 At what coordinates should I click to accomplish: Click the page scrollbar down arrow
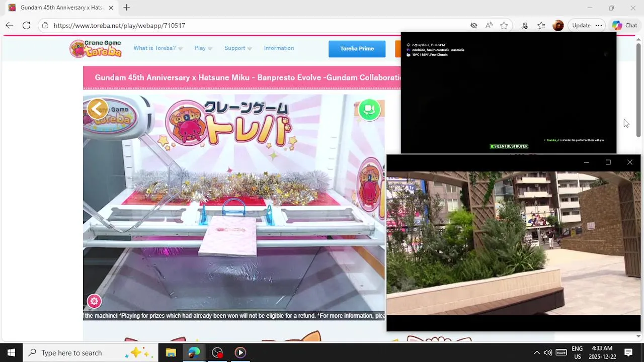[x=638, y=336]
